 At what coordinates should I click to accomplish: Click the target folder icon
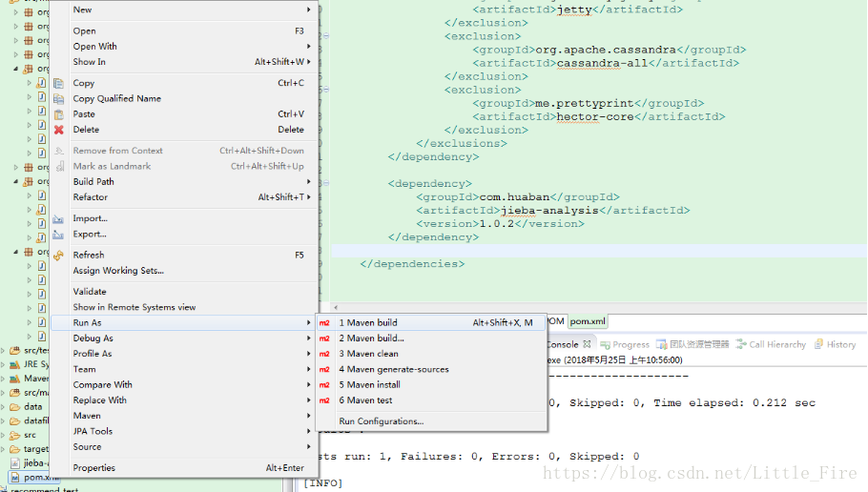click(x=15, y=449)
